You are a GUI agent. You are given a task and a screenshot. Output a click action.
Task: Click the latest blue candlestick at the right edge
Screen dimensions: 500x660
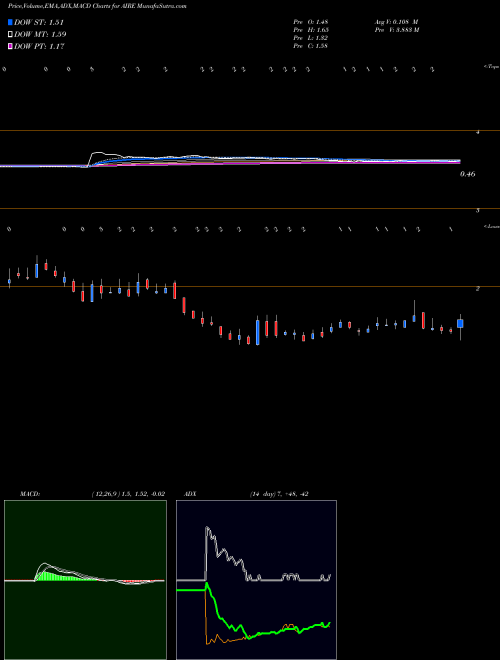[460, 324]
